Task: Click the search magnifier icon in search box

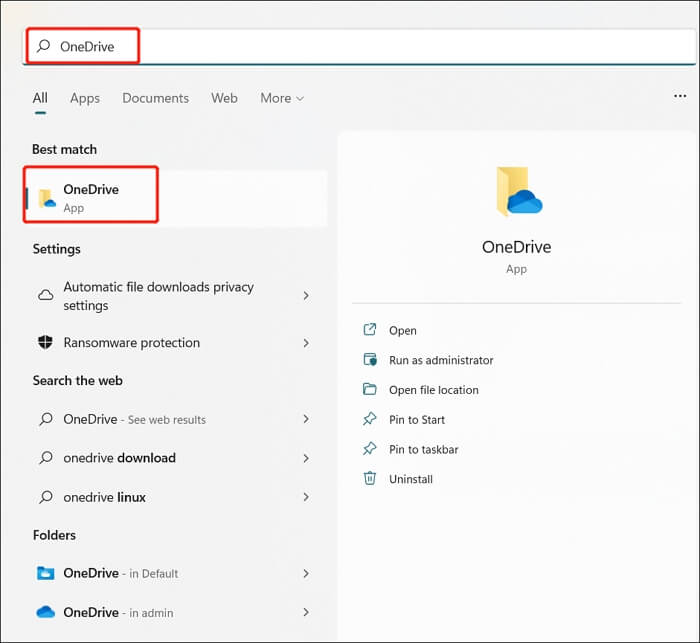Action: [x=43, y=47]
